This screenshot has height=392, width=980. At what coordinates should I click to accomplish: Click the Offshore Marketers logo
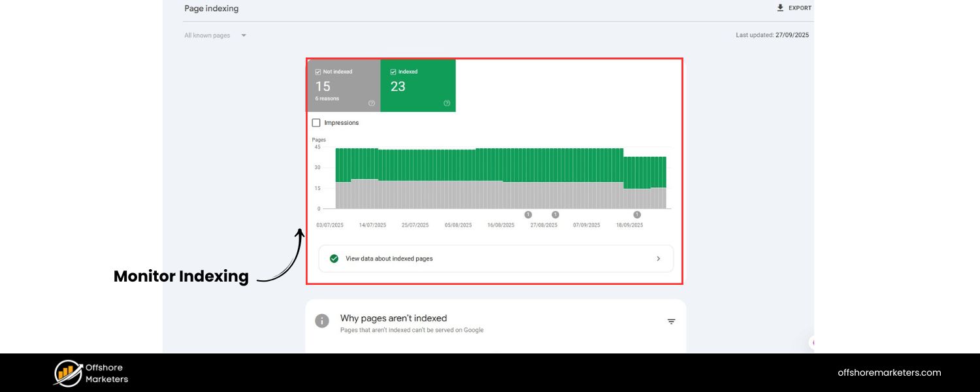pos(90,372)
